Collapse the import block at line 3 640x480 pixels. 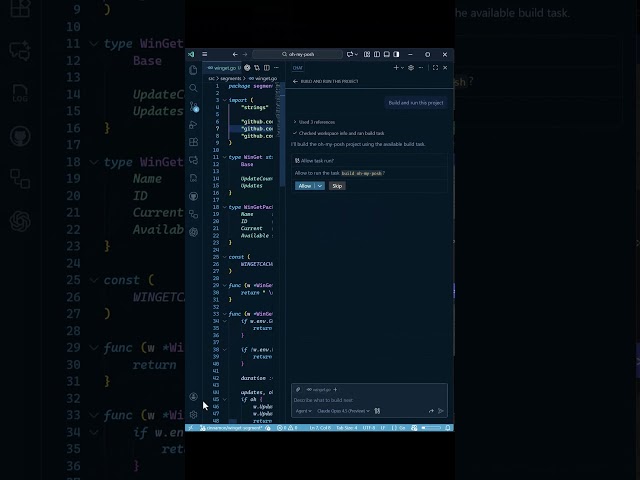point(224,100)
